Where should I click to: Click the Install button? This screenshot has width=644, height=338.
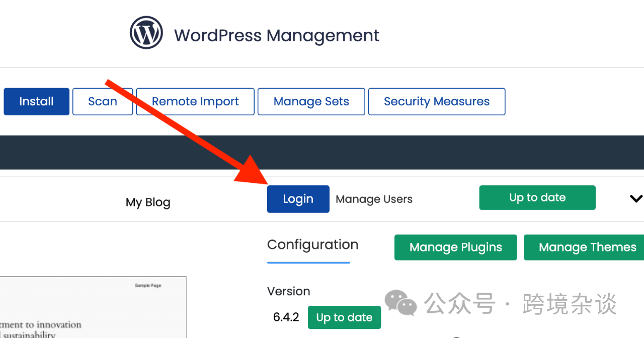(x=36, y=102)
